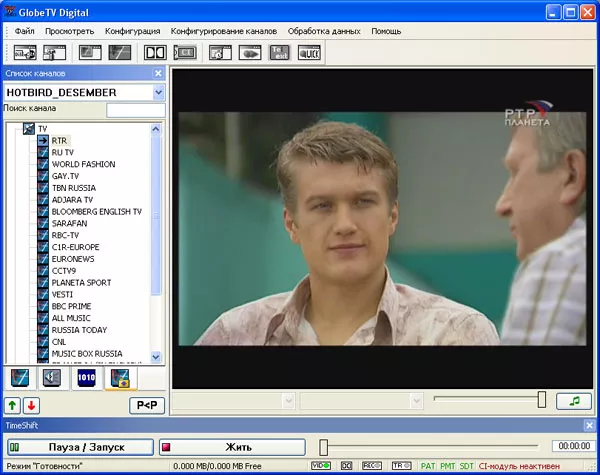Switch to the 1010 data channels tab
Screen dimensions: 600x475
[x=86, y=378]
